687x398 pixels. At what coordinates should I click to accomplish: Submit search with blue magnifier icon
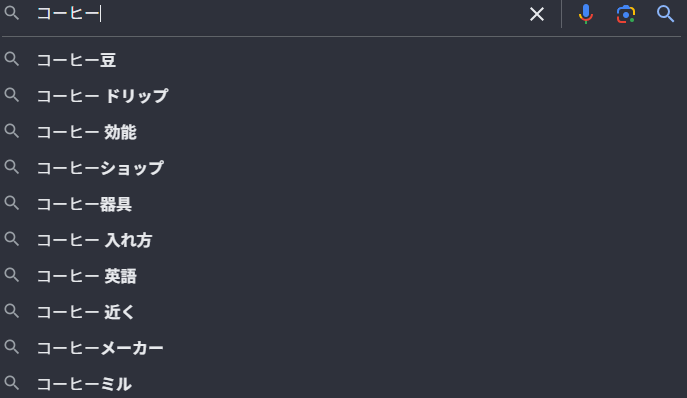[665, 14]
